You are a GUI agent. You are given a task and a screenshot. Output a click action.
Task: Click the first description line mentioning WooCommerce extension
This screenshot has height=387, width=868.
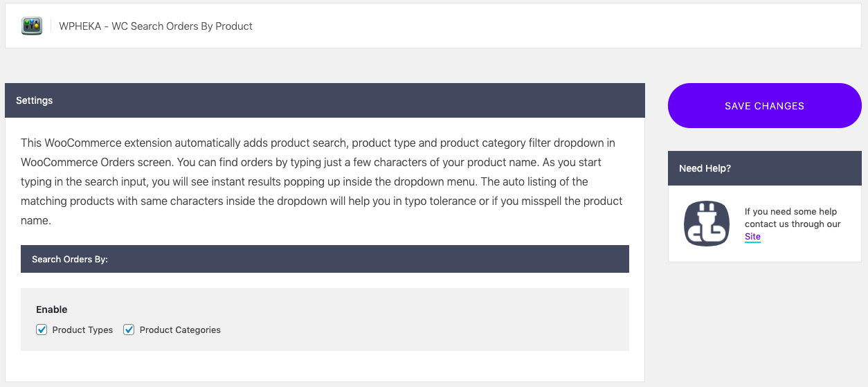coord(318,143)
